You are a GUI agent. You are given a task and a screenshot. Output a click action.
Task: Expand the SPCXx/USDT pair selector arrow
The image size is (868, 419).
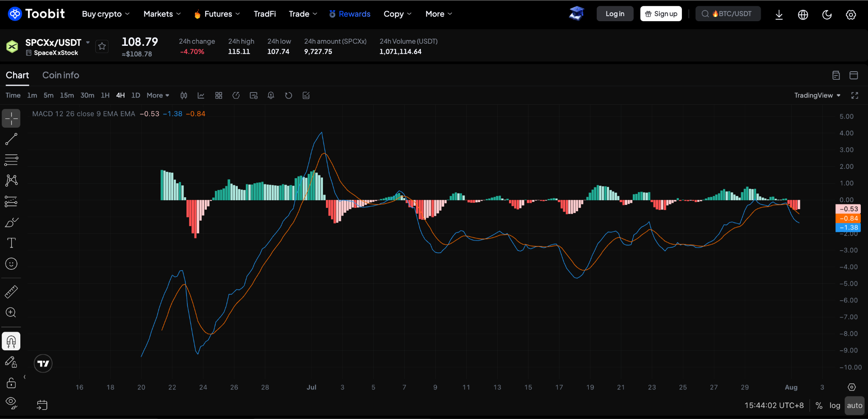coord(88,42)
